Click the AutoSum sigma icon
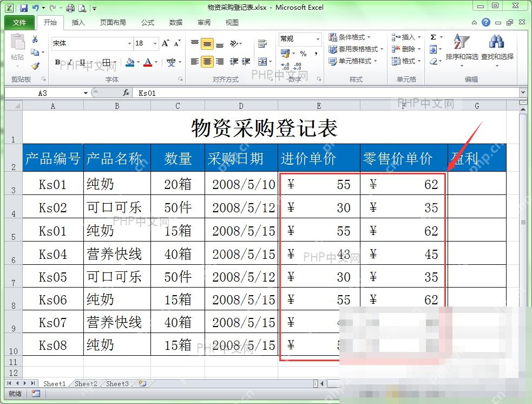This screenshot has width=532, height=404. tap(434, 37)
